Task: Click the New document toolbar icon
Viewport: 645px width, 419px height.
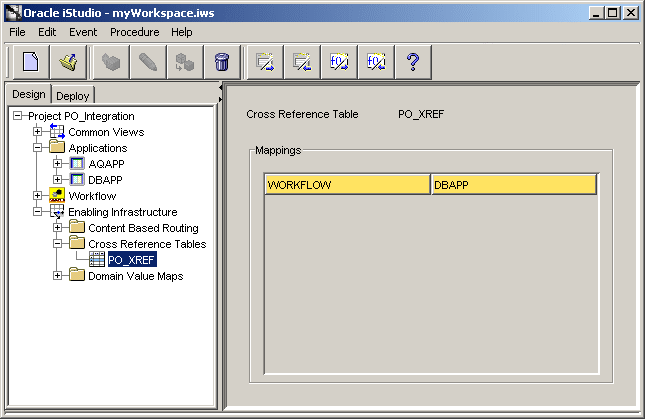Action: (x=31, y=62)
